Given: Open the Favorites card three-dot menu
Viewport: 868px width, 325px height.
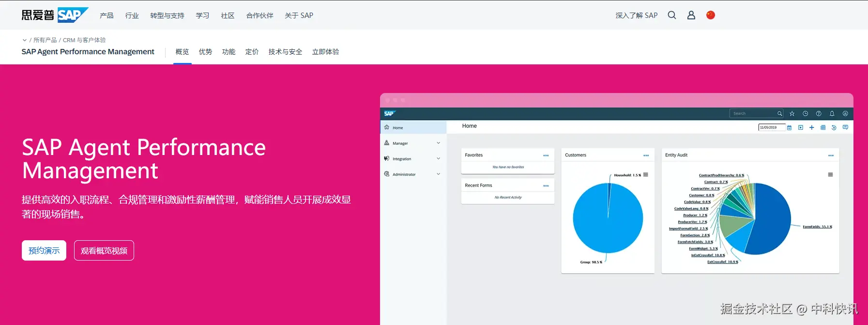Looking at the screenshot, I should coord(546,155).
